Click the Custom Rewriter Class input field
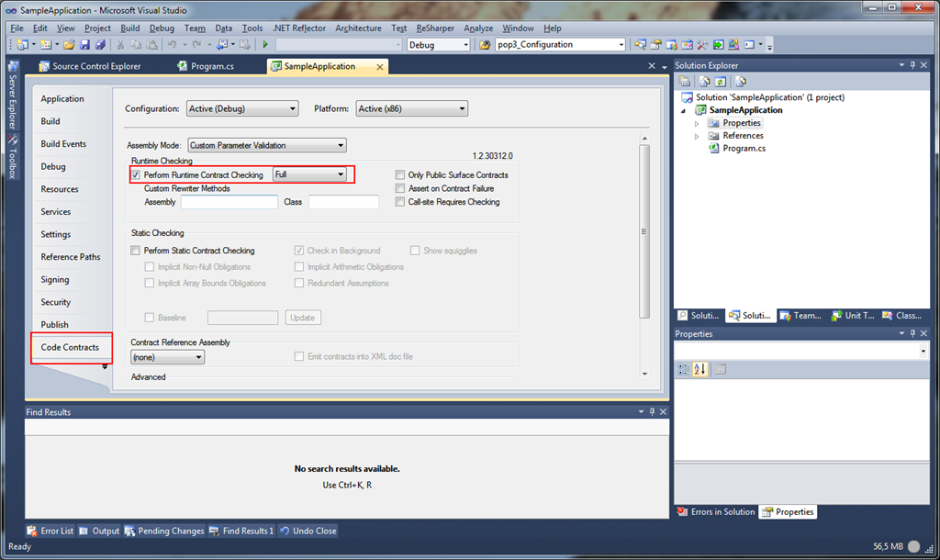 (x=343, y=202)
